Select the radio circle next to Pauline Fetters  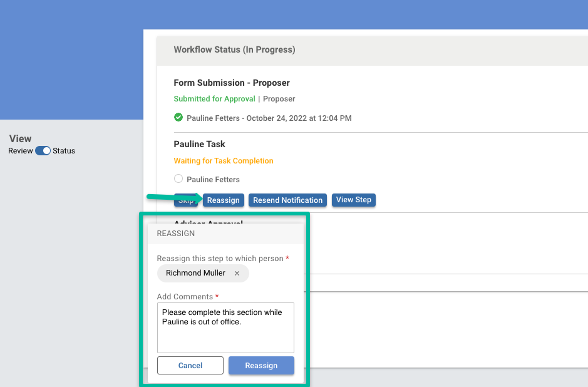tap(178, 178)
